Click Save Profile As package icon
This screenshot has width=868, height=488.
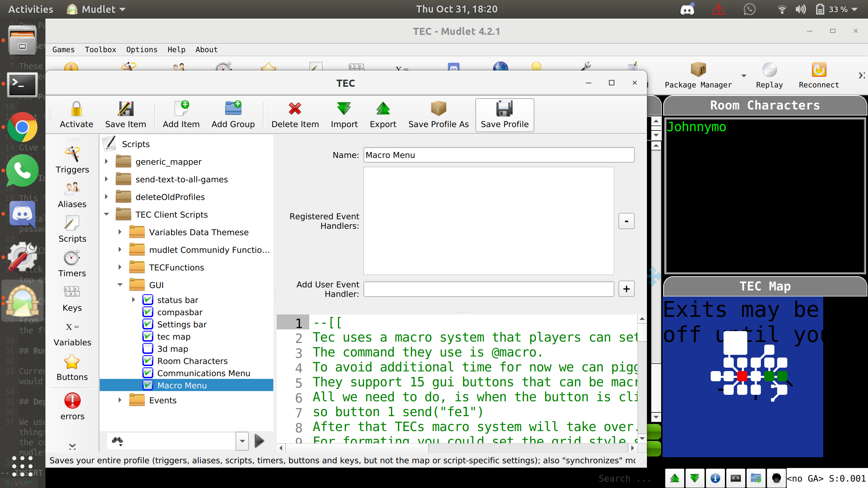(x=438, y=109)
